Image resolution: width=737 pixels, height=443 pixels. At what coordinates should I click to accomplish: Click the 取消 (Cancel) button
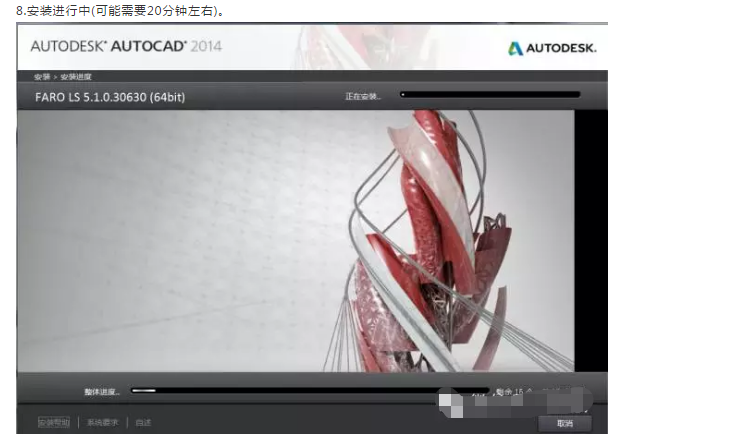[x=565, y=423]
